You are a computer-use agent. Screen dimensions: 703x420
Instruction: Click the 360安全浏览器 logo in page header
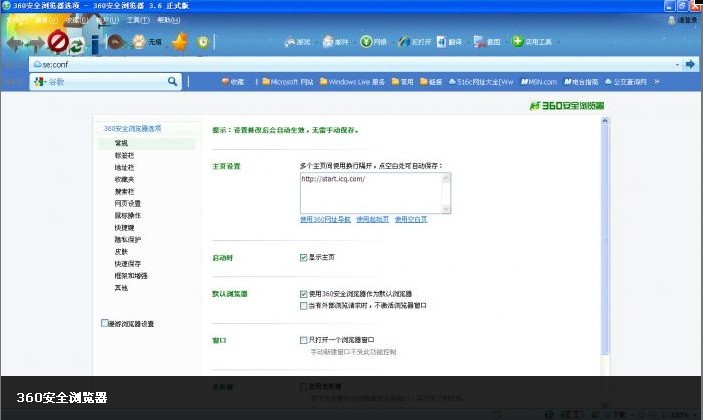[567, 106]
